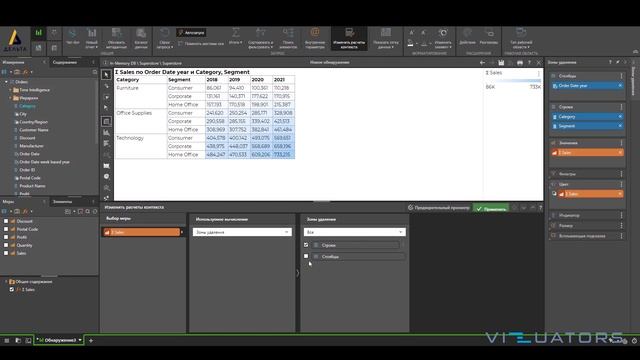Switch to the Содержание panel tab

click(x=65, y=62)
